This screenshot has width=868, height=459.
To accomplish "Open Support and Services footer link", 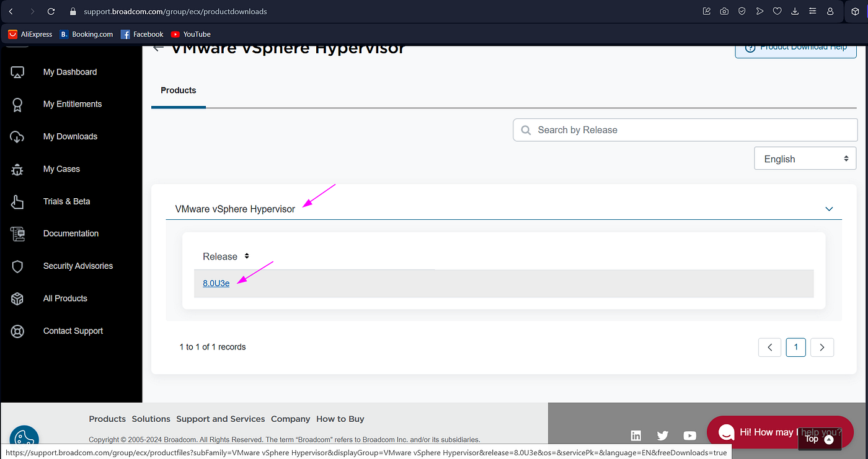I will [221, 419].
